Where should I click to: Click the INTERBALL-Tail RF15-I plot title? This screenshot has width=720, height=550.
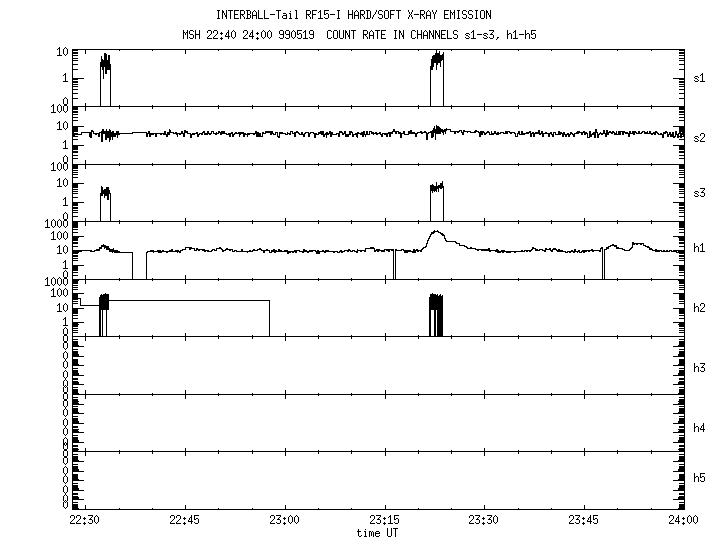[x=353, y=15]
